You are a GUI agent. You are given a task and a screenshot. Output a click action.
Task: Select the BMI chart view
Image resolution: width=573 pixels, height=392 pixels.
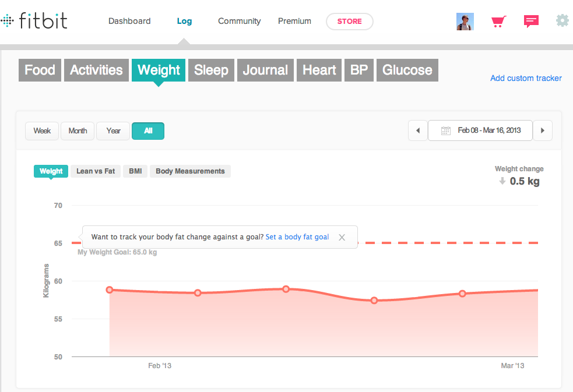(x=135, y=171)
